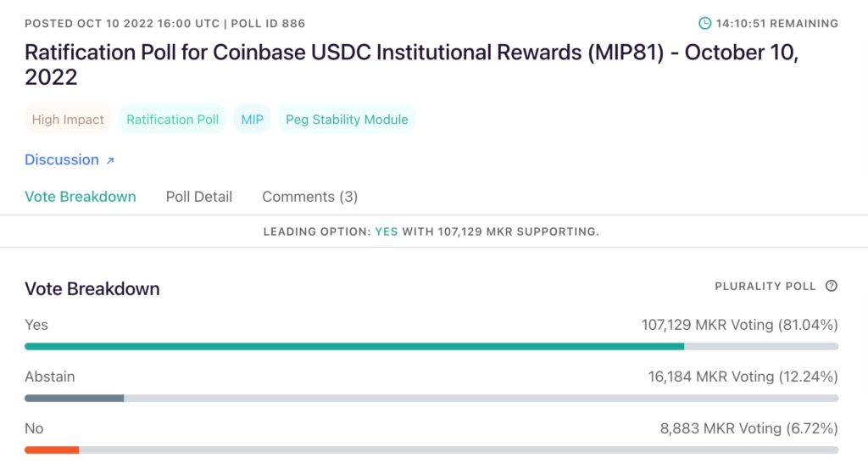Click the green Yes vote progress bar
The height and width of the screenshot is (469, 868).
coord(354,346)
